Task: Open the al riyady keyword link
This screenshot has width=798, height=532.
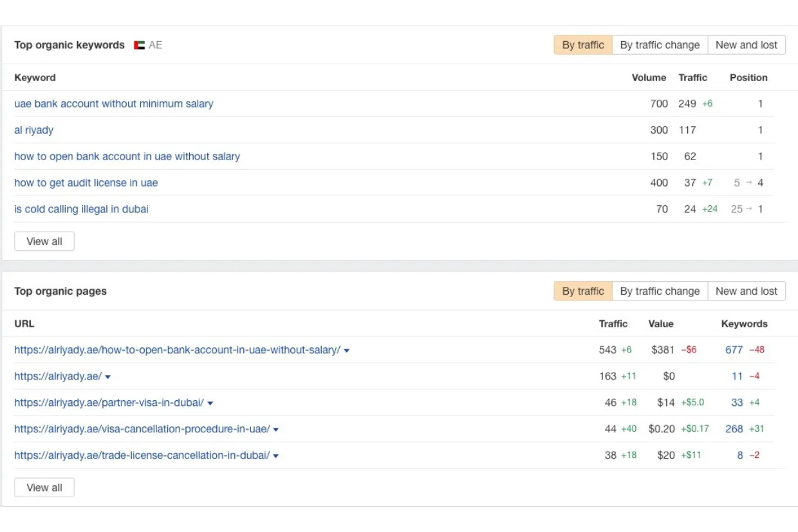Action: tap(34, 130)
